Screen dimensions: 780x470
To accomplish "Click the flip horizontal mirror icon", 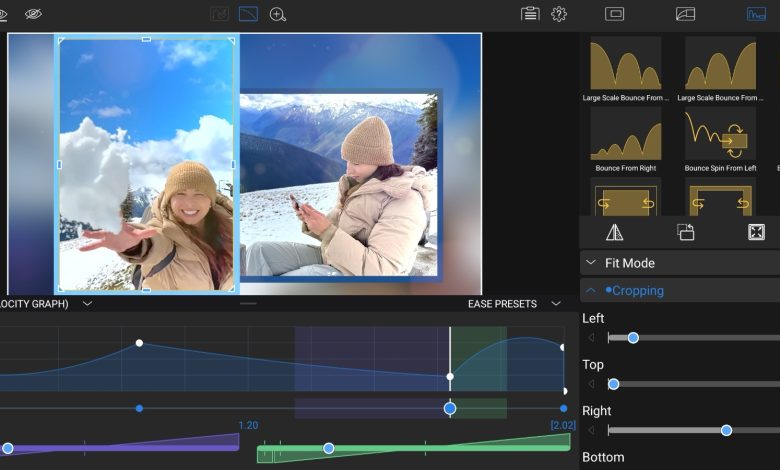I will click(x=615, y=232).
